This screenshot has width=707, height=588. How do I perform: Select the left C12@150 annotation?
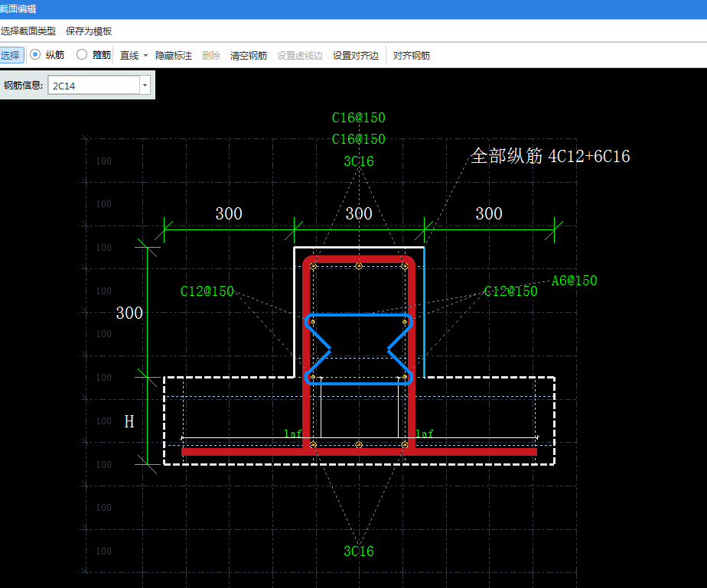(207, 291)
